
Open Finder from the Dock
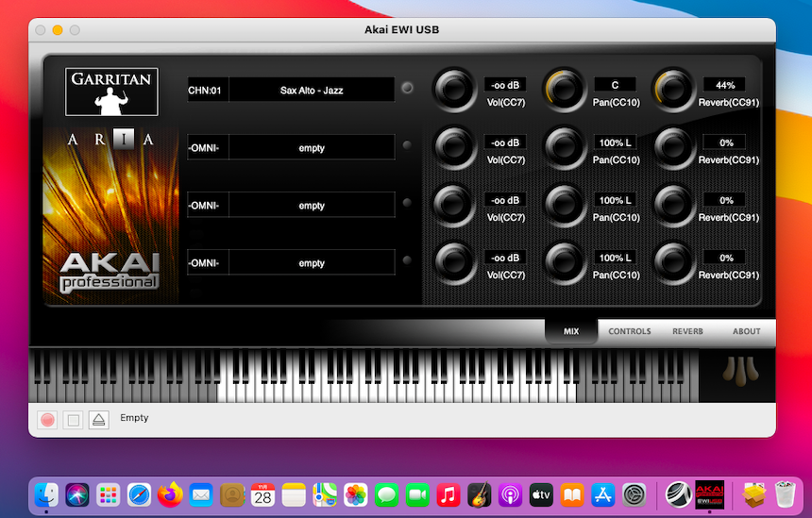coord(46,494)
